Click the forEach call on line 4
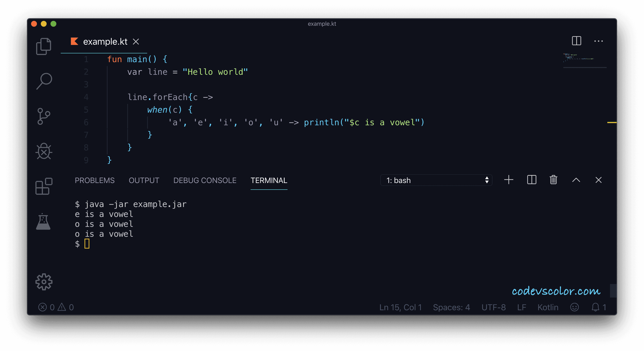Viewport: 644px width, 351px height. pos(170,97)
